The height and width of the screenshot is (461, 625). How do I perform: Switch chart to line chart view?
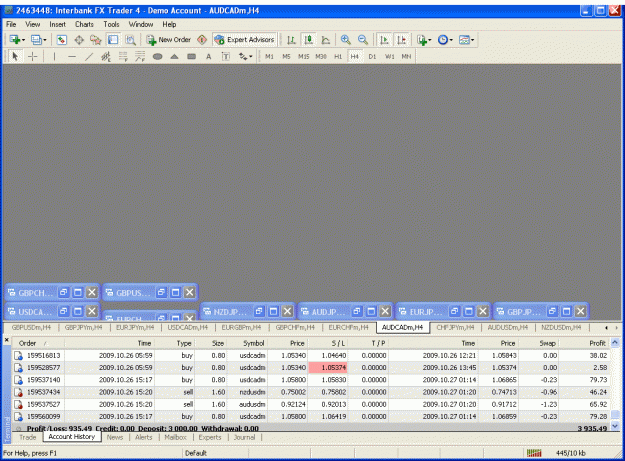(x=326, y=40)
